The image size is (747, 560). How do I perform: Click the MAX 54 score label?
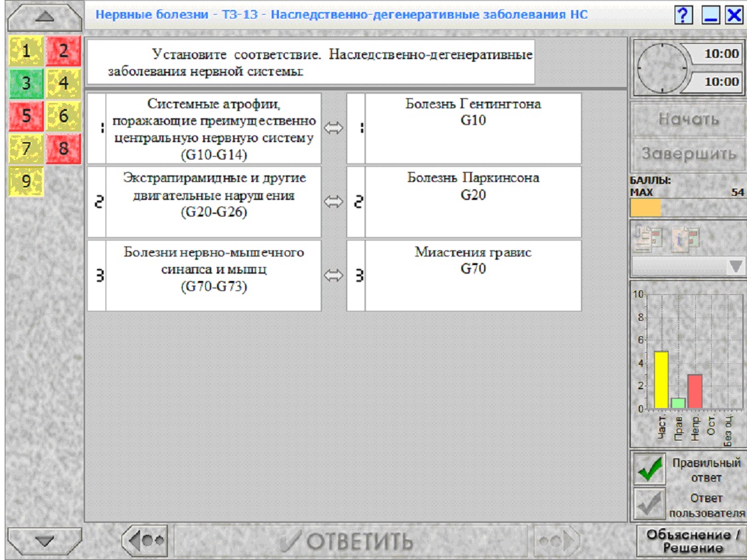coord(687,193)
